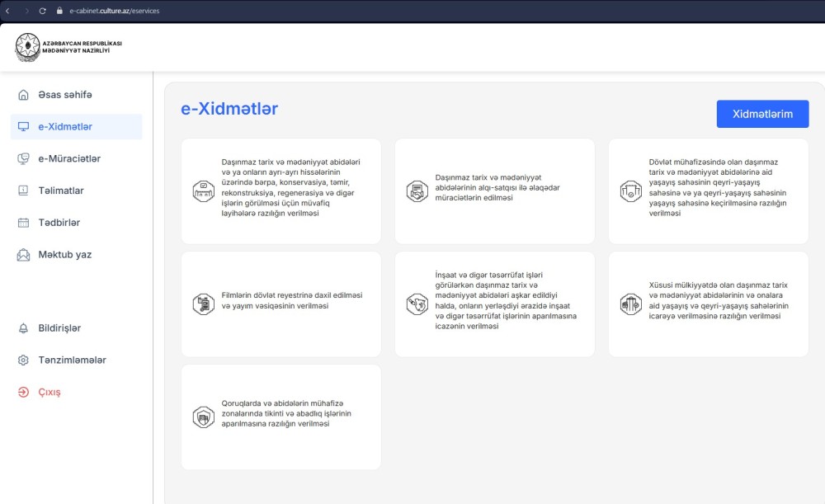Open the Təlimatlar menu item
The height and width of the screenshot is (504, 825).
coord(61,191)
